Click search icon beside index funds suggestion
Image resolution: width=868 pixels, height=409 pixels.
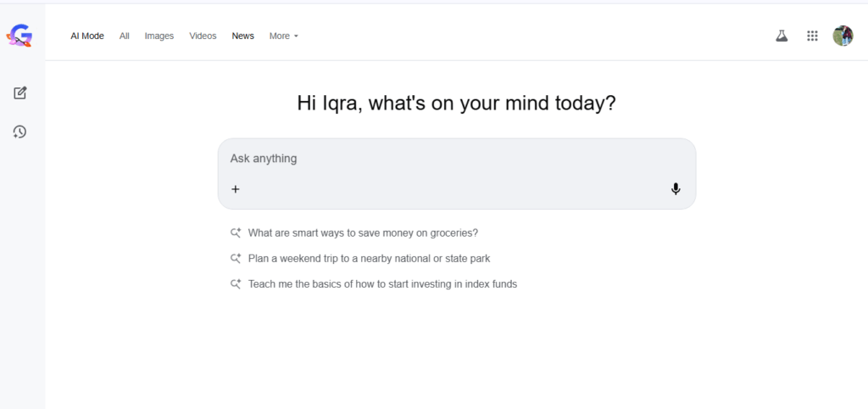[236, 284]
